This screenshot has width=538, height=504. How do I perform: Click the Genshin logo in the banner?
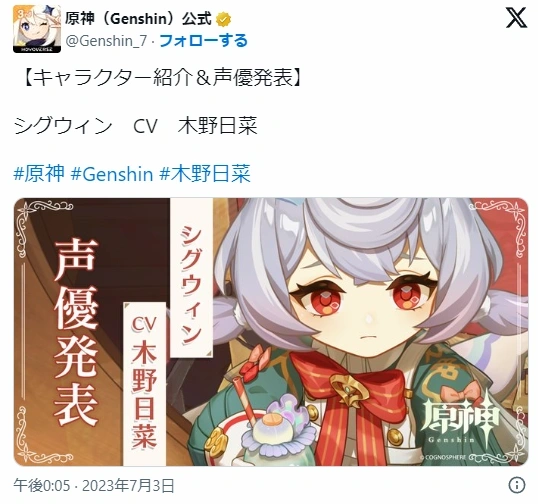[x=460, y=420]
